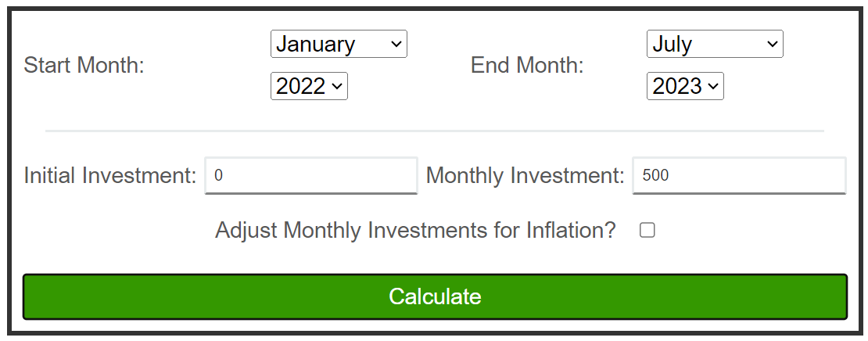The image size is (868, 341).
Task: Click the chevron arrow on 2022 selector
Action: (x=338, y=87)
